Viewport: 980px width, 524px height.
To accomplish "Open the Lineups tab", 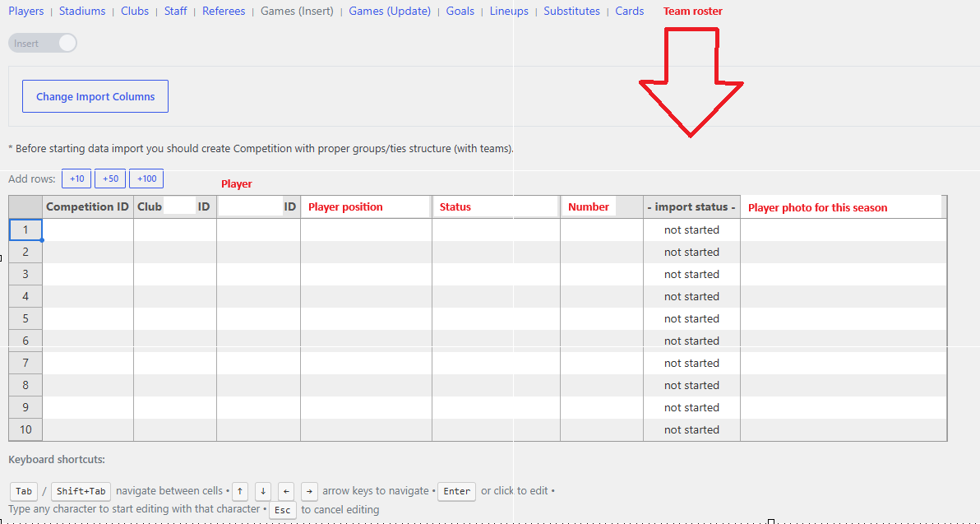I will [509, 12].
